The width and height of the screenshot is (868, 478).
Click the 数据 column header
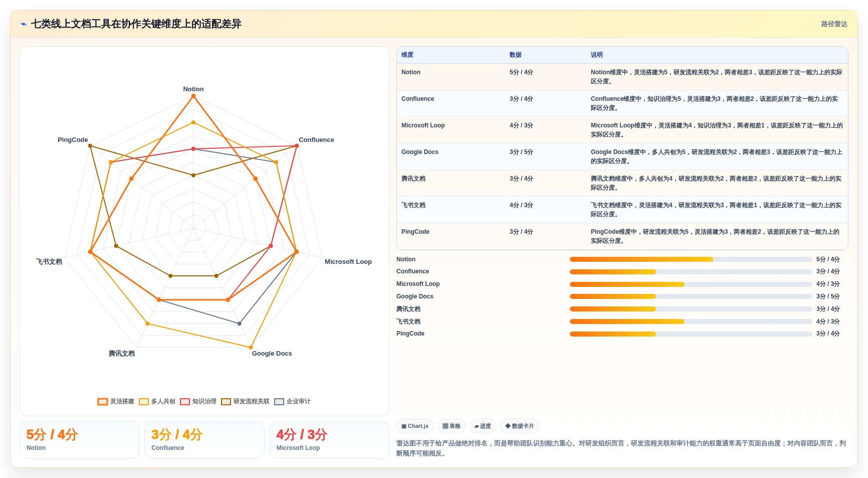tap(516, 55)
